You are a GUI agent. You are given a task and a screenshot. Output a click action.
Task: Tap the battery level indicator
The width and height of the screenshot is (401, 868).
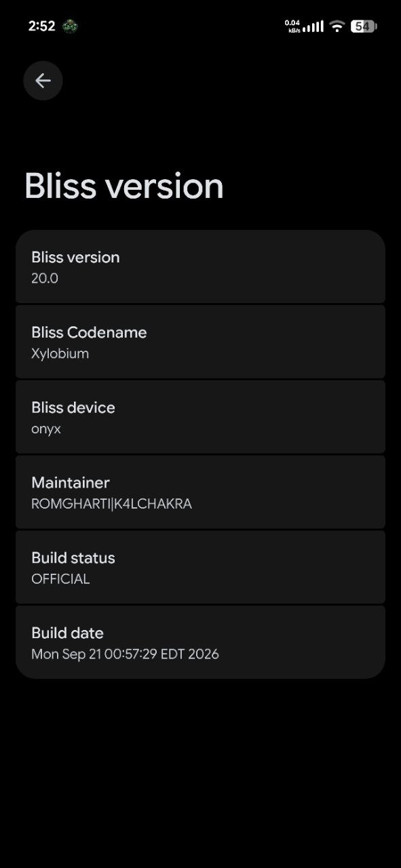click(364, 26)
